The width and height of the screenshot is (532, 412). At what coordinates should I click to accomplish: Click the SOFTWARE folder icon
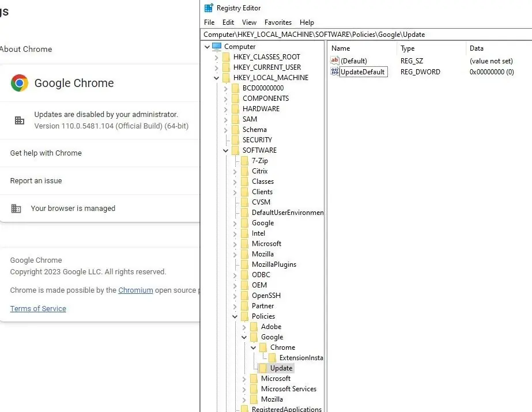235,150
